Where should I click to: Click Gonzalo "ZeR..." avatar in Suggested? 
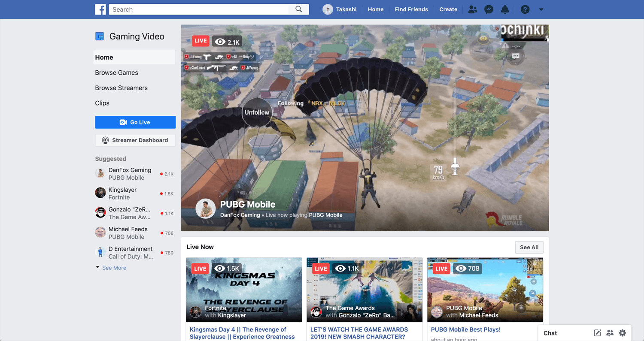(x=100, y=213)
